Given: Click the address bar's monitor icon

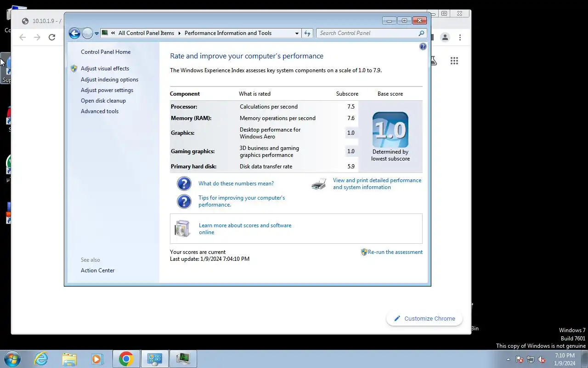Looking at the screenshot, I should 105,33.
